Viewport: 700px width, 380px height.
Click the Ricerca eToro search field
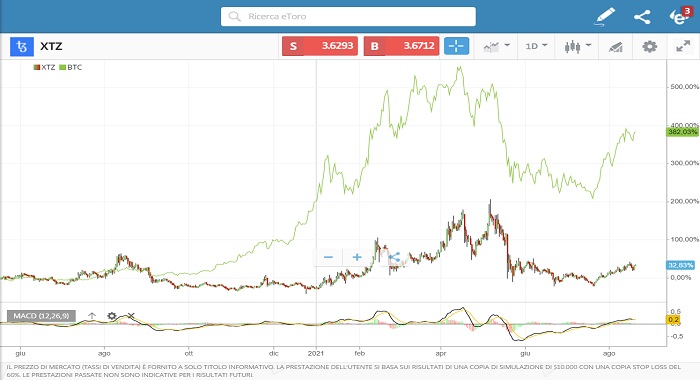point(348,17)
